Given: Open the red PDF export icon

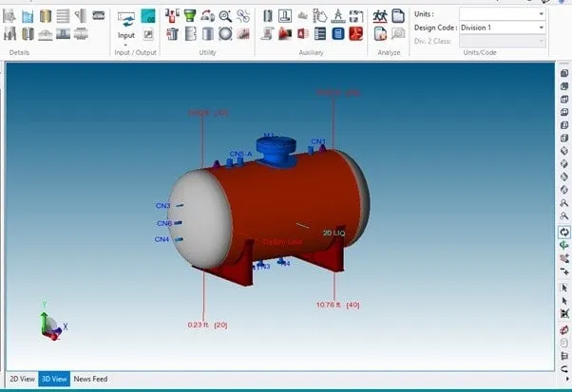Looking at the screenshot, I should 355,34.
